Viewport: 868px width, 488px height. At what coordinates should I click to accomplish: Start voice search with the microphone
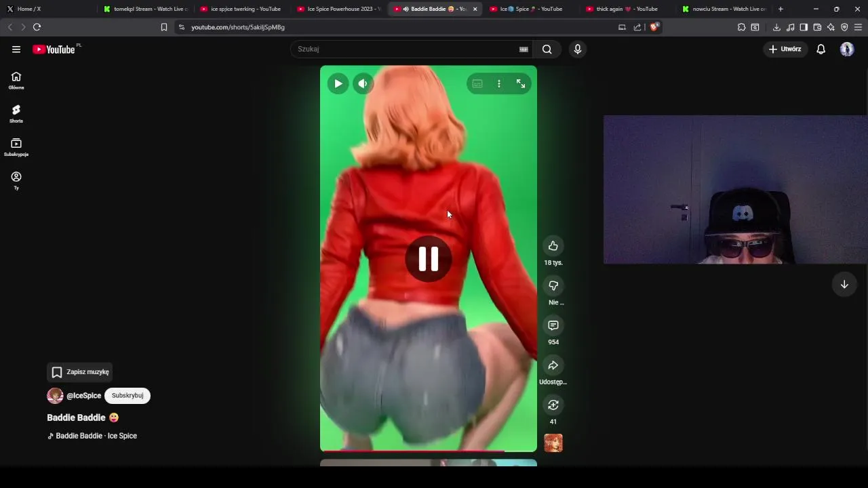coord(578,49)
